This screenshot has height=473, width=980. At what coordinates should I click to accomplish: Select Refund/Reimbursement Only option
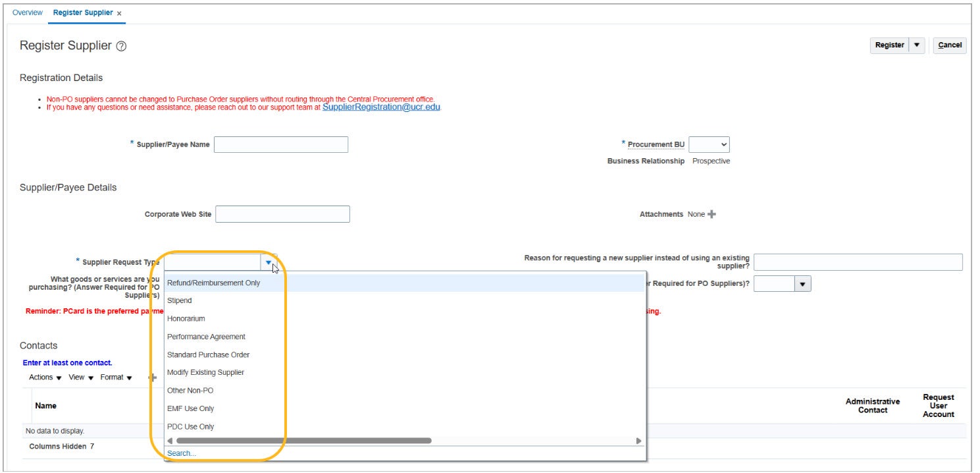(x=213, y=283)
